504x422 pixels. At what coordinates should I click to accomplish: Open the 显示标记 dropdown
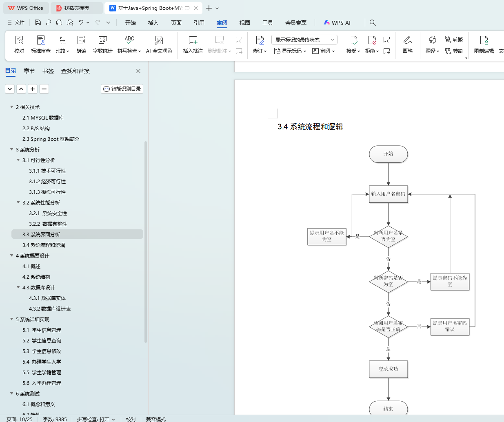click(290, 51)
